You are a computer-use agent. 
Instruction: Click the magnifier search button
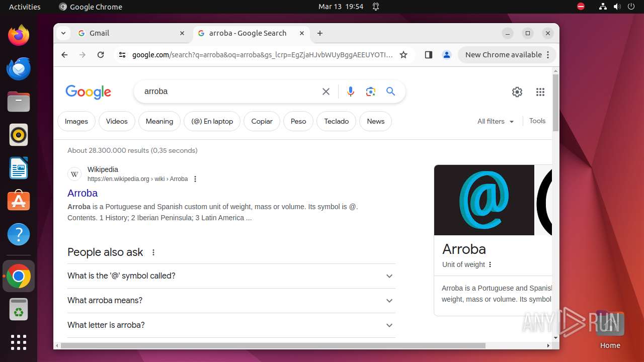[391, 92]
